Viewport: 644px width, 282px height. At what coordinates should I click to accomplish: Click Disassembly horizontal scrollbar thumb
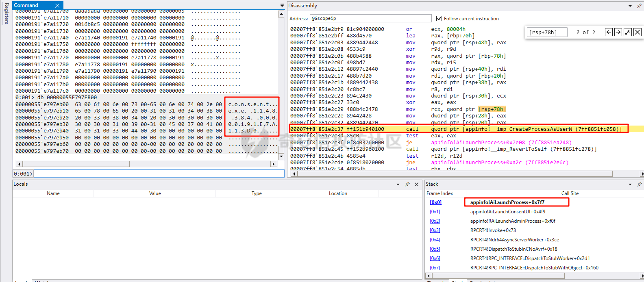455,174
